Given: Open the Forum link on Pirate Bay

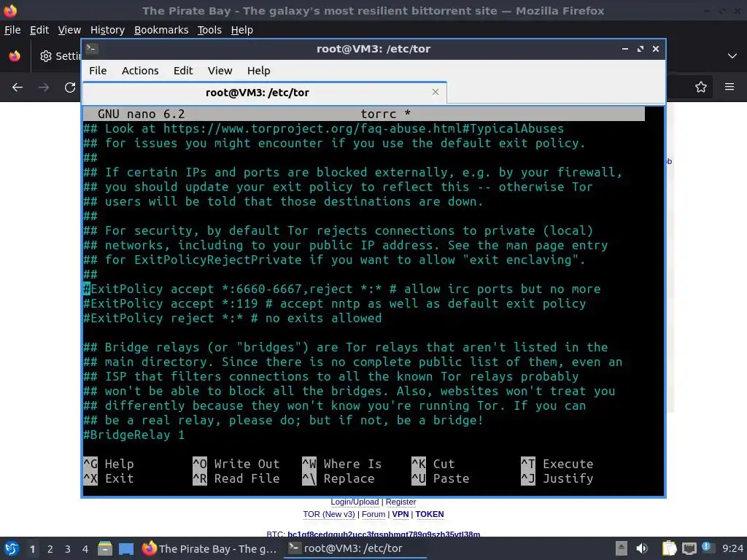Looking at the screenshot, I should point(373,514).
